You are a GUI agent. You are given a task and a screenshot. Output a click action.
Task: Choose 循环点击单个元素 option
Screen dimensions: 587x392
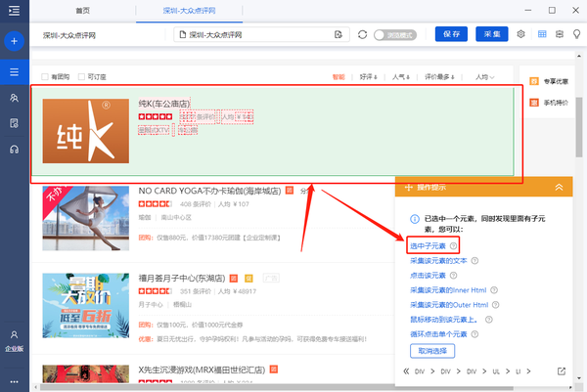click(x=438, y=334)
